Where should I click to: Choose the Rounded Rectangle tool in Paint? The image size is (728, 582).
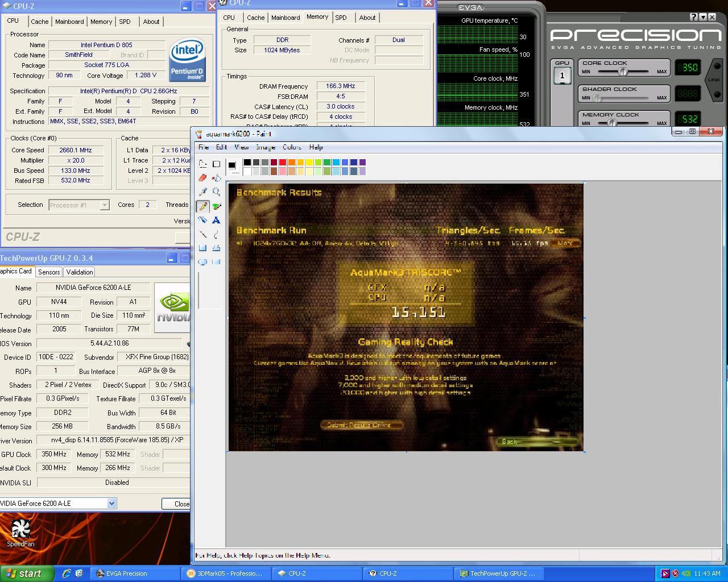[x=216, y=262]
